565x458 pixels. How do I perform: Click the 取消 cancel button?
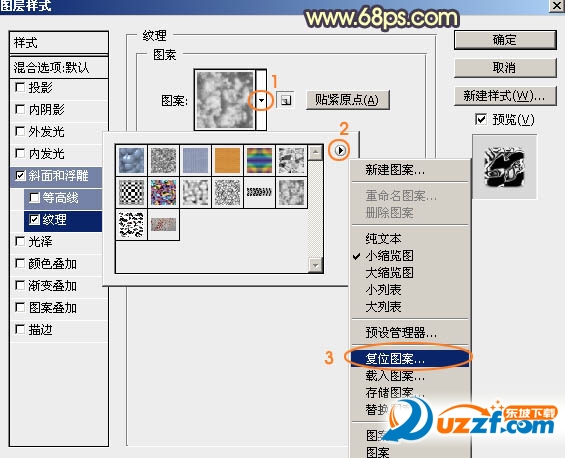click(x=505, y=68)
